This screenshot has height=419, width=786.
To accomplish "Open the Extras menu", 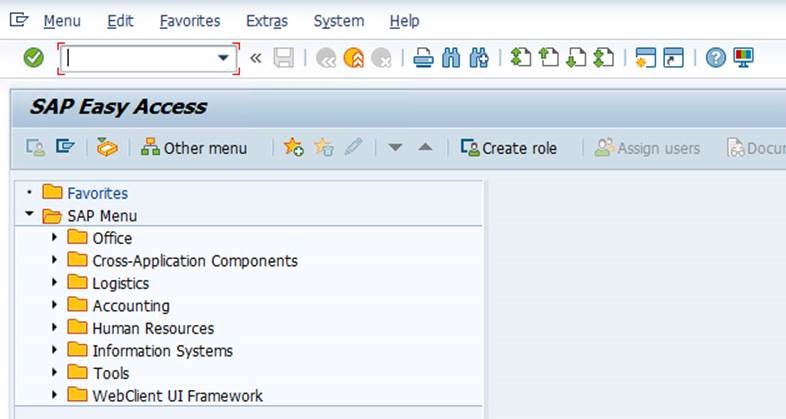I will click(267, 21).
